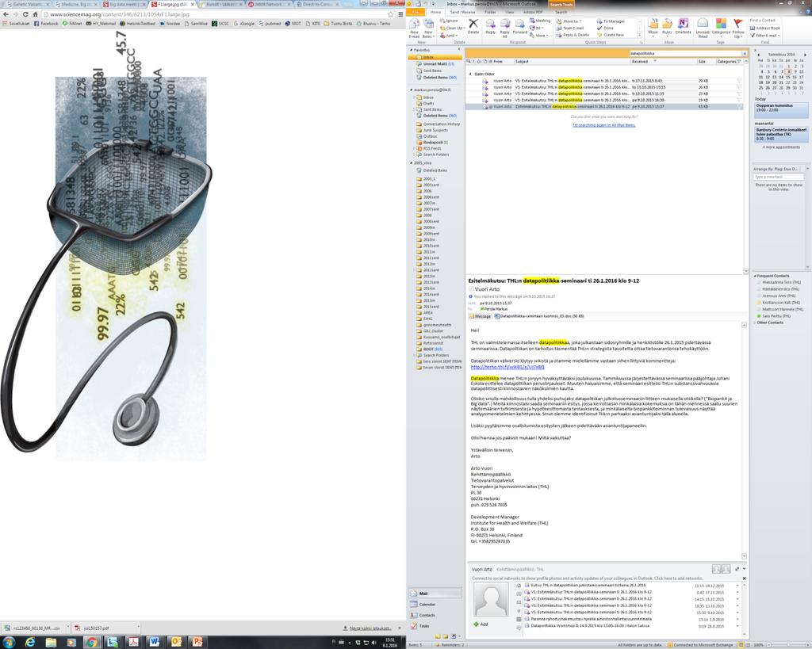Open the Chrome menu icon
Image resolution: width=812 pixels, height=649 pixels.
pos(400,14)
